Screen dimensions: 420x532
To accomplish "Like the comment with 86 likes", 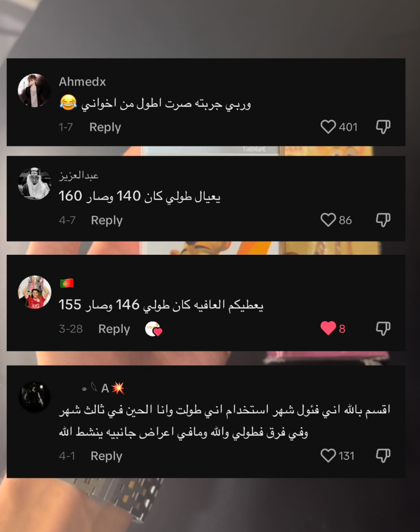I will point(328,220).
